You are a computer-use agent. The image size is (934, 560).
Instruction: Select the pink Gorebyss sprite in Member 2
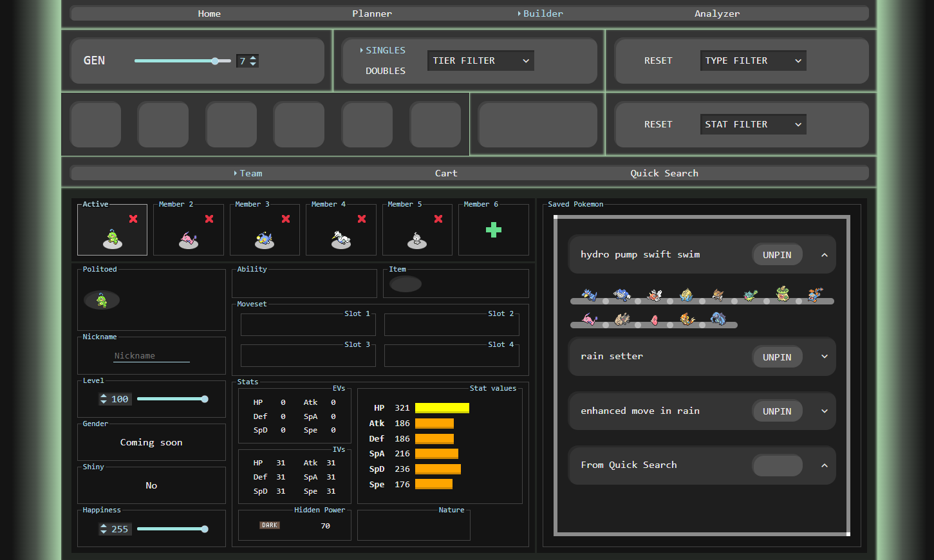click(189, 240)
